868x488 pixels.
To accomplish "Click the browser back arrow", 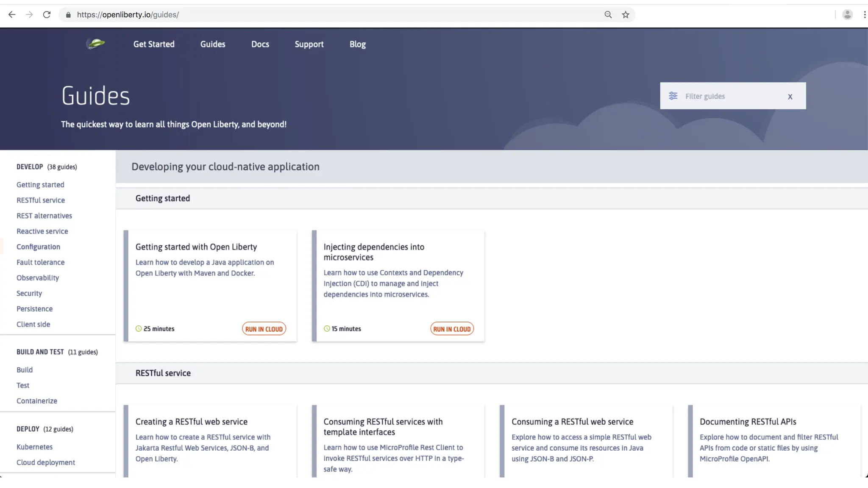I will tap(12, 15).
